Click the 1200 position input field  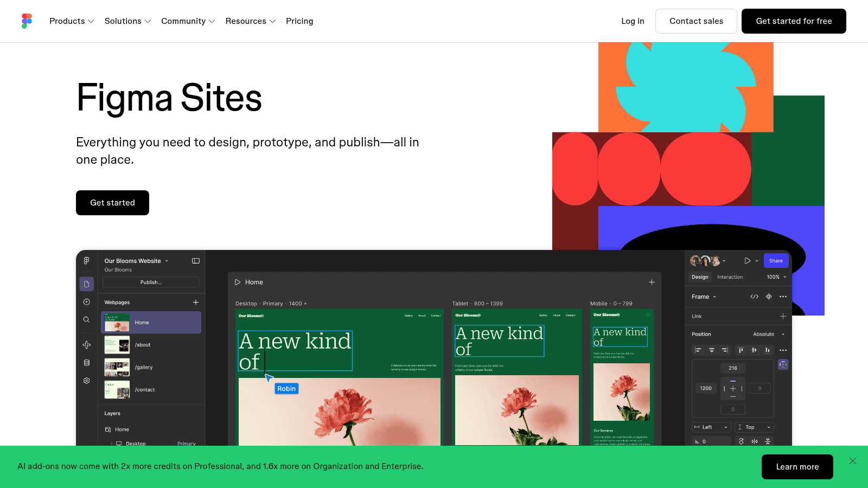click(706, 388)
